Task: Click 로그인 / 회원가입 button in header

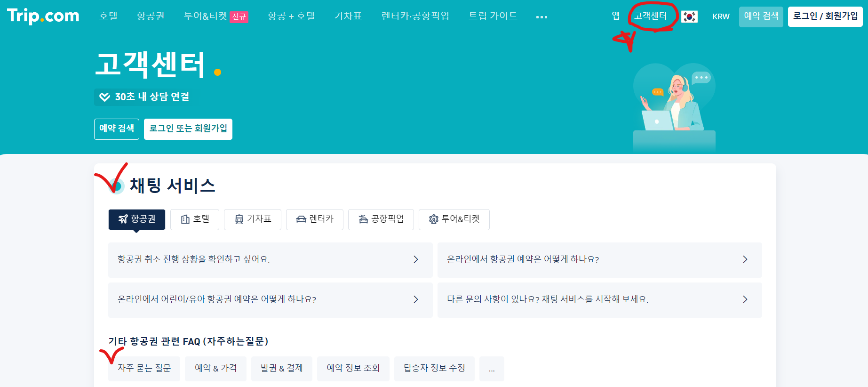Action: 825,16
